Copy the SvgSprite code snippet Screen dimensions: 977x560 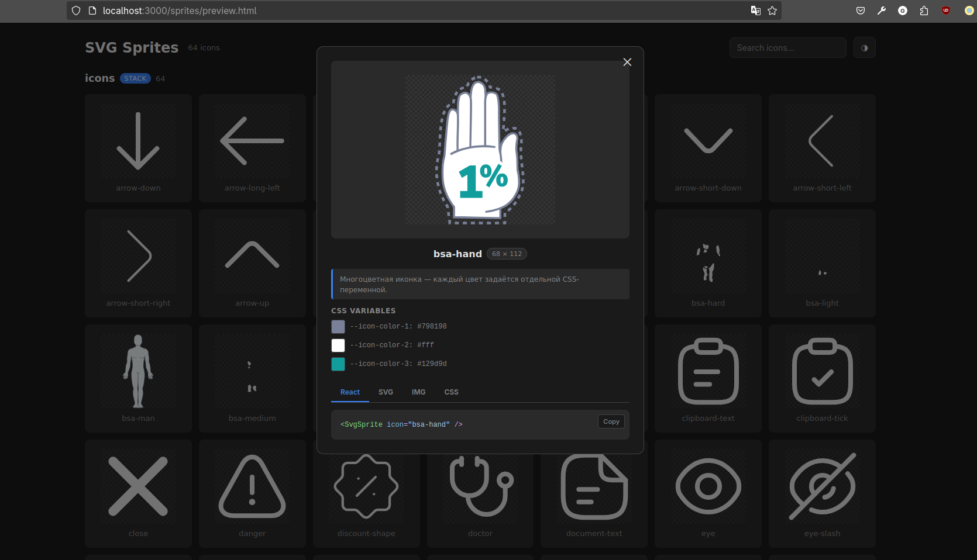pos(611,421)
